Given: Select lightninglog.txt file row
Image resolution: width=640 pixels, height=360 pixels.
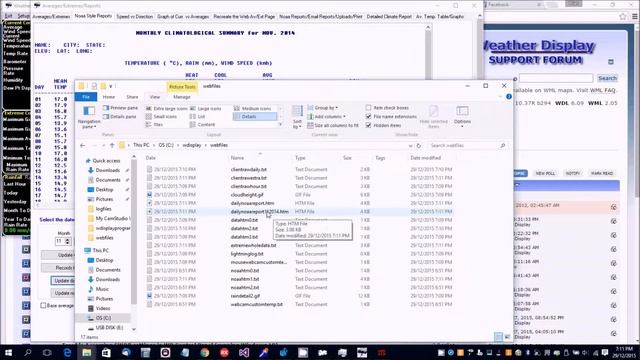Looking at the screenshot, I should [x=299, y=254].
